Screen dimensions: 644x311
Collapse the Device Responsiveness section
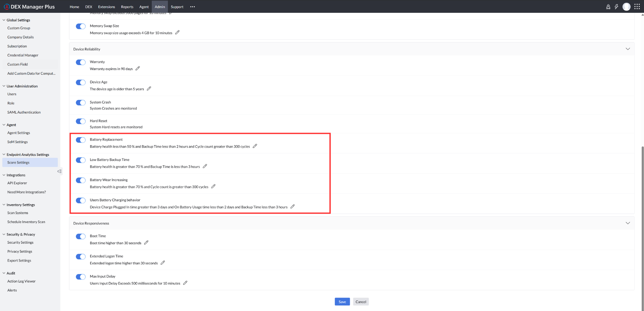[628, 223]
